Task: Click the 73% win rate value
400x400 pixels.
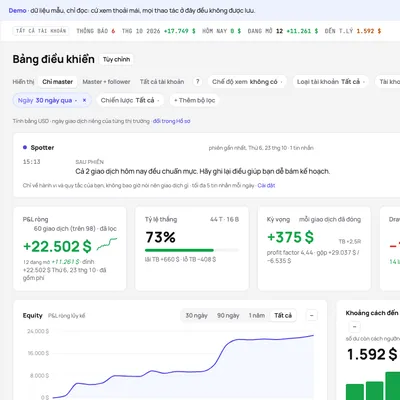Action: coord(160,237)
